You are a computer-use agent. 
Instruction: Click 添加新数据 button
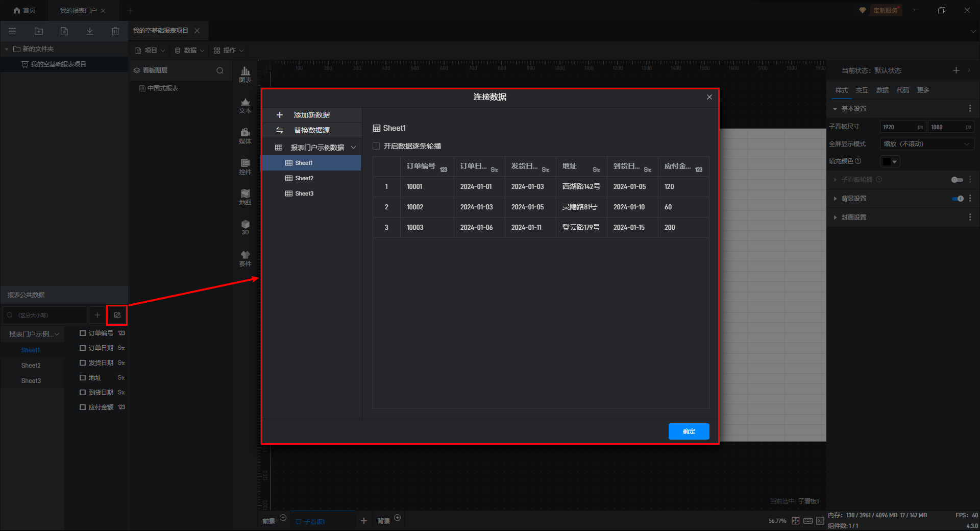point(311,115)
